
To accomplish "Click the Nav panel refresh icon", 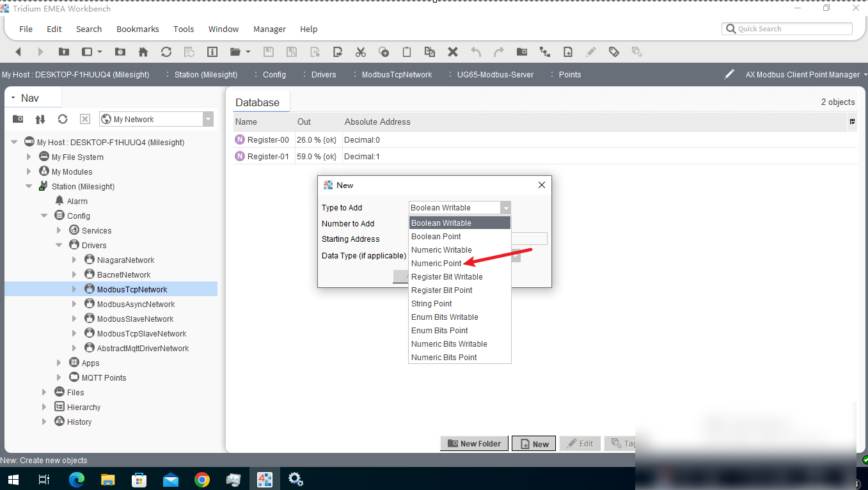I will (63, 119).
